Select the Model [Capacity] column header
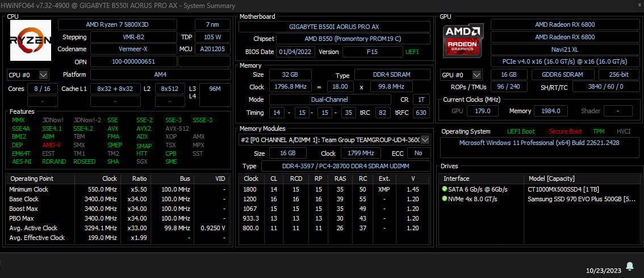 click(x=582, y=179)
